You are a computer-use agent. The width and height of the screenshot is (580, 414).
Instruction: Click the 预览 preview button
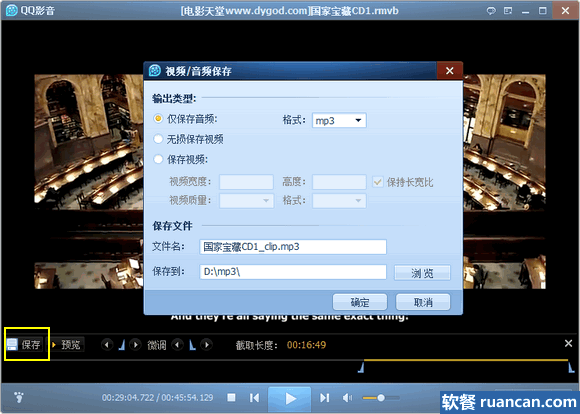[67, 344]
